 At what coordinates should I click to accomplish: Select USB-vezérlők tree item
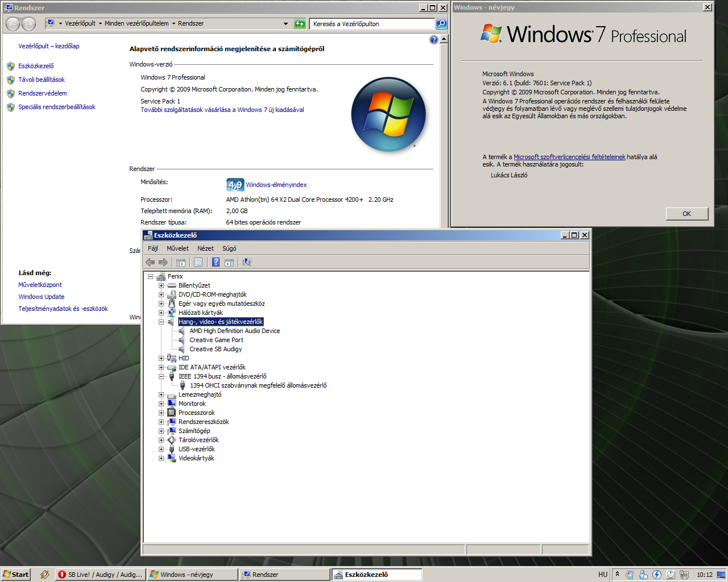tap(197, 449)
